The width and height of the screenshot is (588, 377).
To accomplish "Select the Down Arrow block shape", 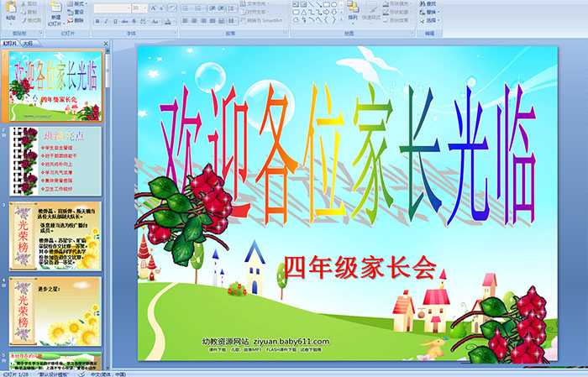I will point(334,13).
